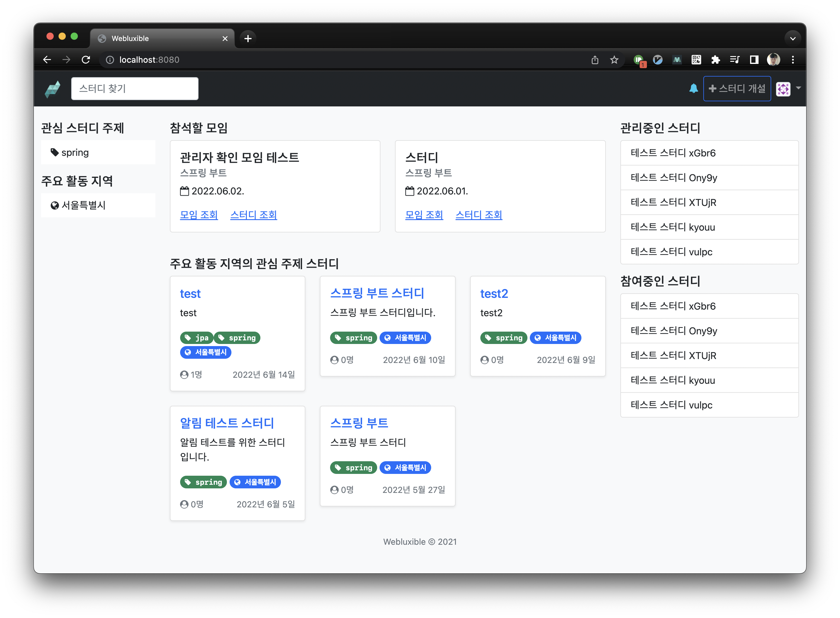Toggle the browser side panel icon
840x618 pixels.
754,60
